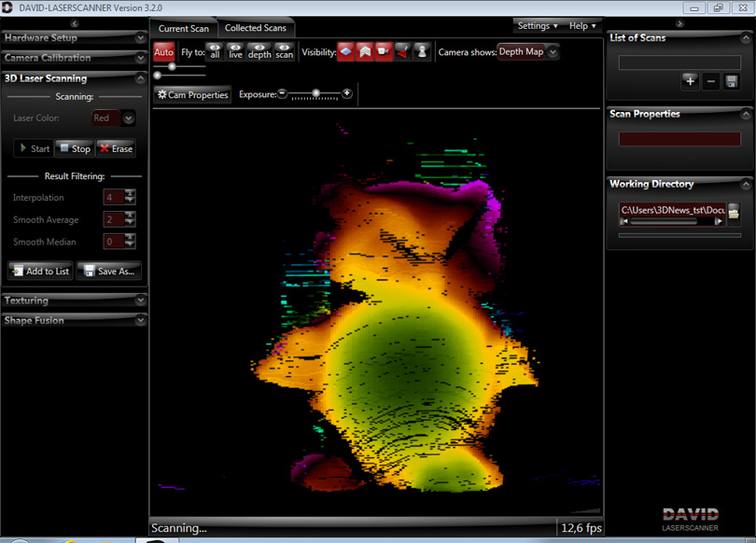Click the Add to List button
The height and width of the screenshot is (543, 756).
(x=40, y=271)
